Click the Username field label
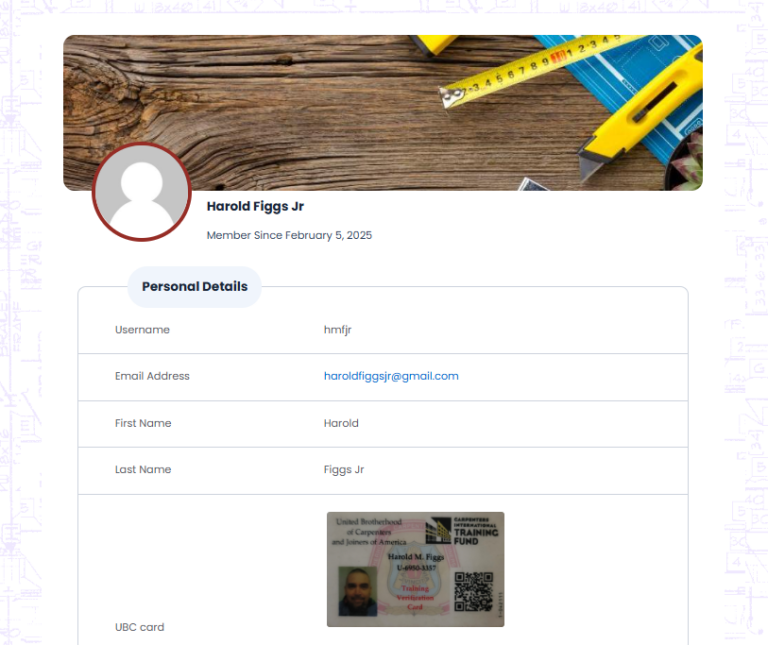This screenshot has height=645, width=768. pos(142,330)
